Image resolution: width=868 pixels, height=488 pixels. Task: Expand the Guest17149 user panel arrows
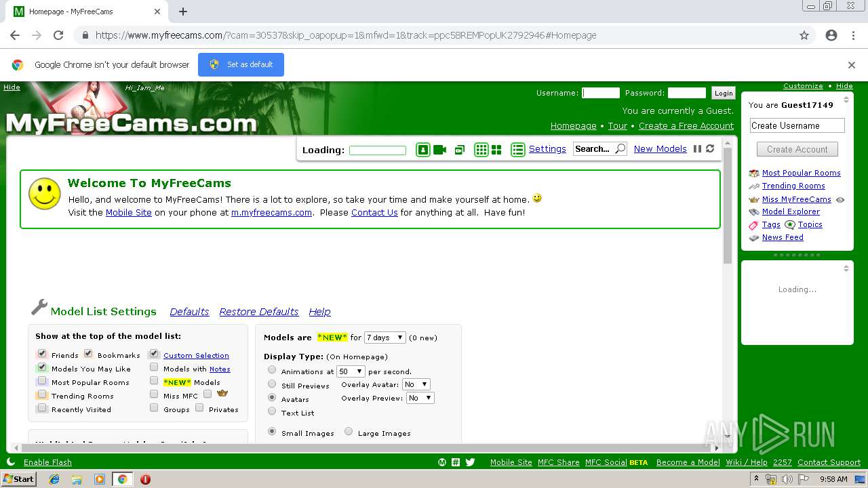pyautogui.click(x=846, y=100)
